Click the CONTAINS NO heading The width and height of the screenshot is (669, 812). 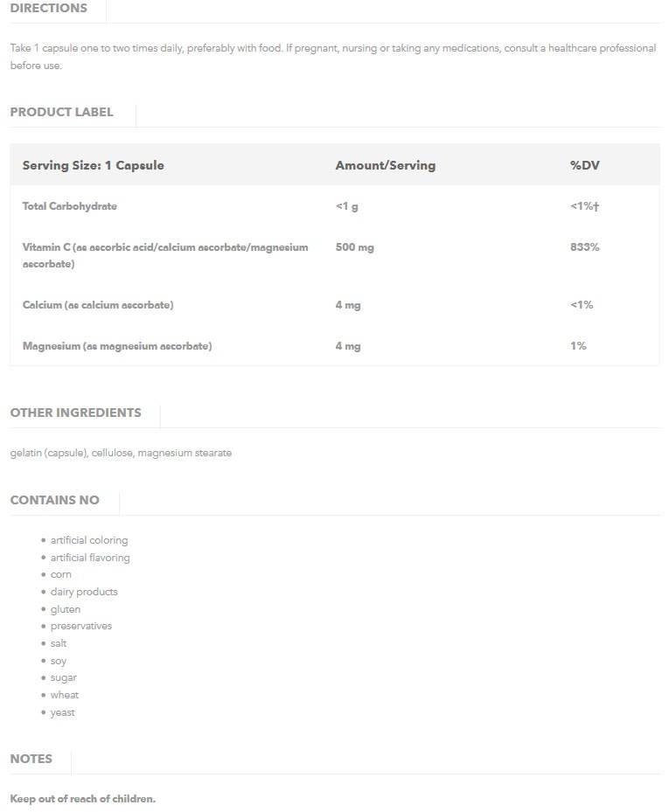pos(54,500)
